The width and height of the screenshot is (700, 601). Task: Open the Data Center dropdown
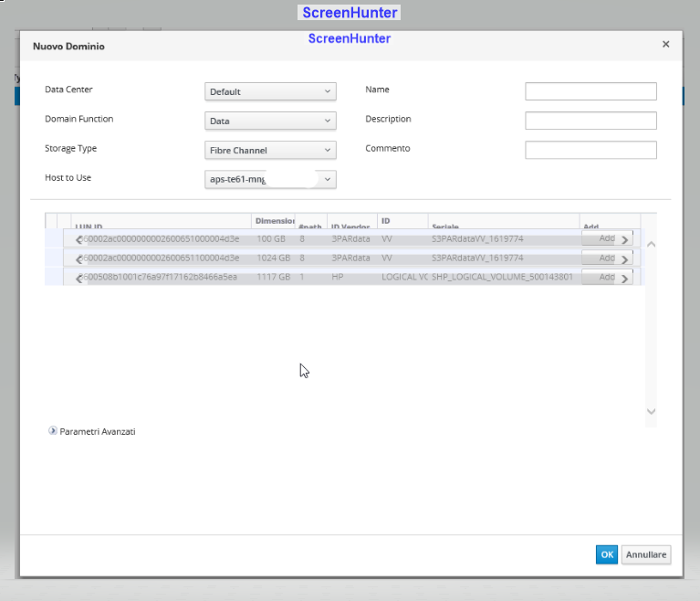click(270, 91)
